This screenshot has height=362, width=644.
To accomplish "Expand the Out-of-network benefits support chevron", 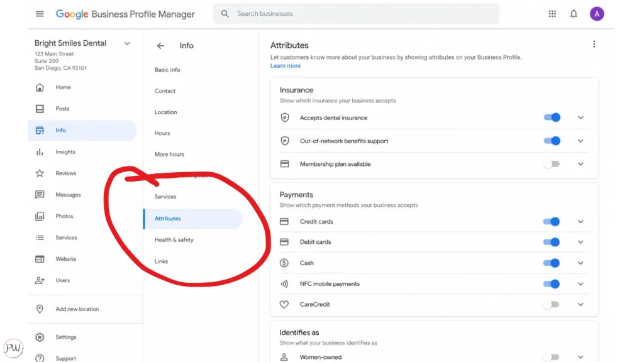I will pyautogui.click(x=580, y=141).
